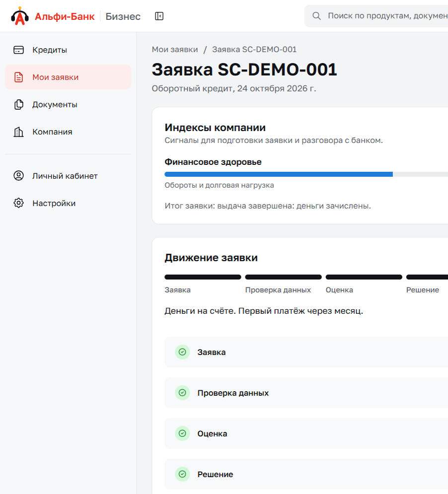Viewport: 448px width, 494px height.
Task: Click the Обороты и долговая нагрузка caption
Action: pos(219,185)
